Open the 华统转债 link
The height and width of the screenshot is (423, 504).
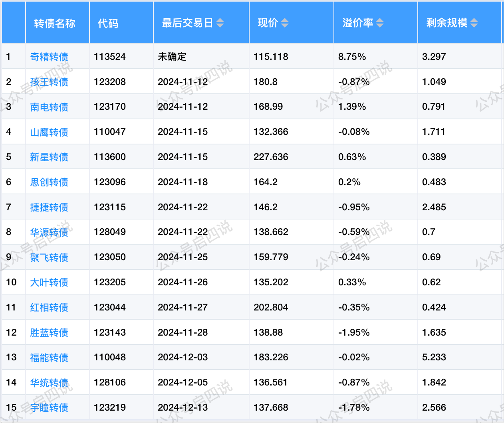click(49, 383)
